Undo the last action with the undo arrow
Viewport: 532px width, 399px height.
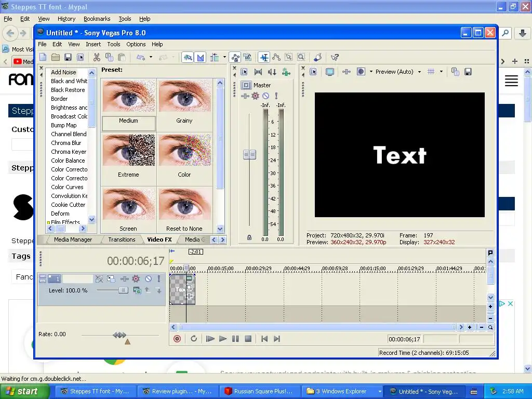pyautogui.click(x=141, y=57)
